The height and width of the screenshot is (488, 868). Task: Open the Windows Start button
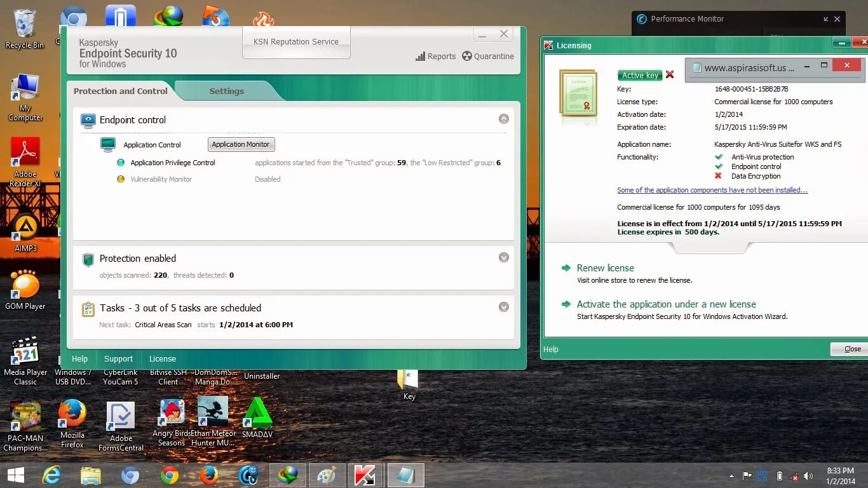(15, 475)
